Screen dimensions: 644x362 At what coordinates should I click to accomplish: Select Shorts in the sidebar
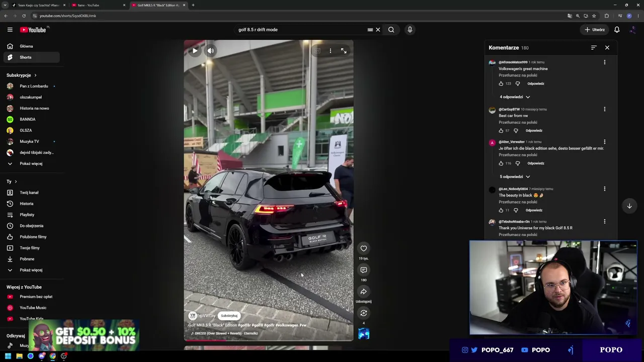tap(32, 57)
